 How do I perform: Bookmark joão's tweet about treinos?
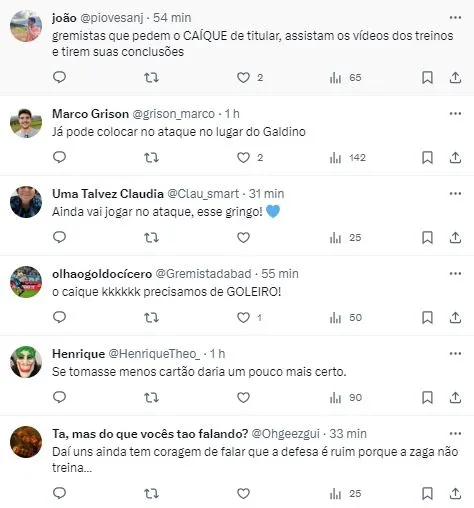click(x=427, y=77)
